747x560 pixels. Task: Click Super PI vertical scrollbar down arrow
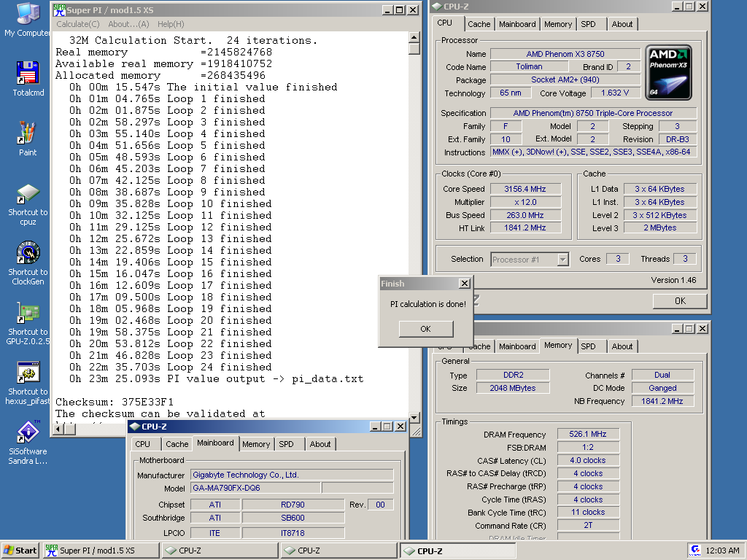pyautogui.click(x=414, y=418)
